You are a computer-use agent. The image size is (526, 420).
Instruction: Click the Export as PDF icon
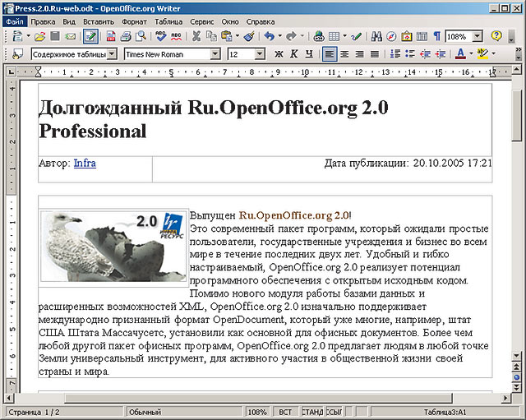[x=111, y=36]
